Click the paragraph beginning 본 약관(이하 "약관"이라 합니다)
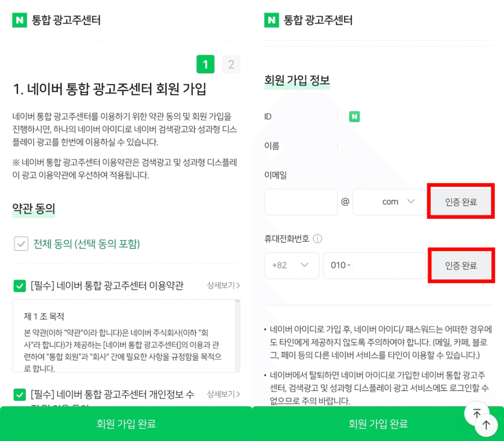504x441 pixels. pos(123,351)
